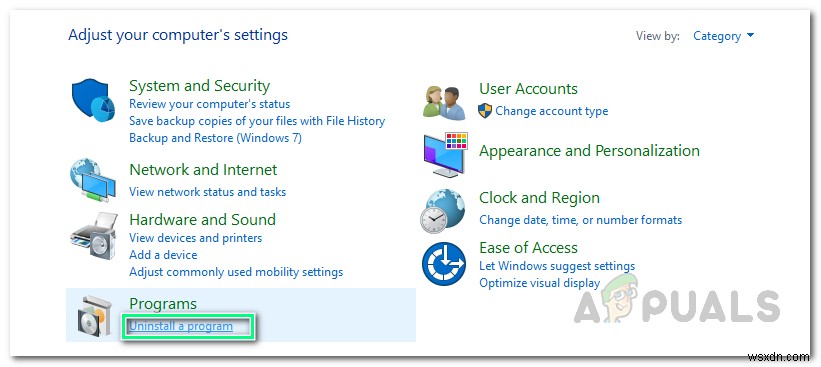
Task: Open Hardware and Sound heading
Action: coord(202,219)
